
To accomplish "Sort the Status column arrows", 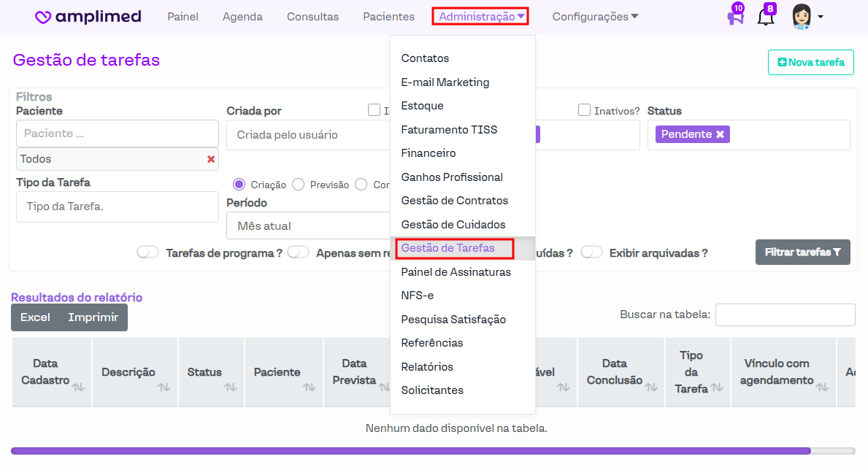I will click(231, 387).
